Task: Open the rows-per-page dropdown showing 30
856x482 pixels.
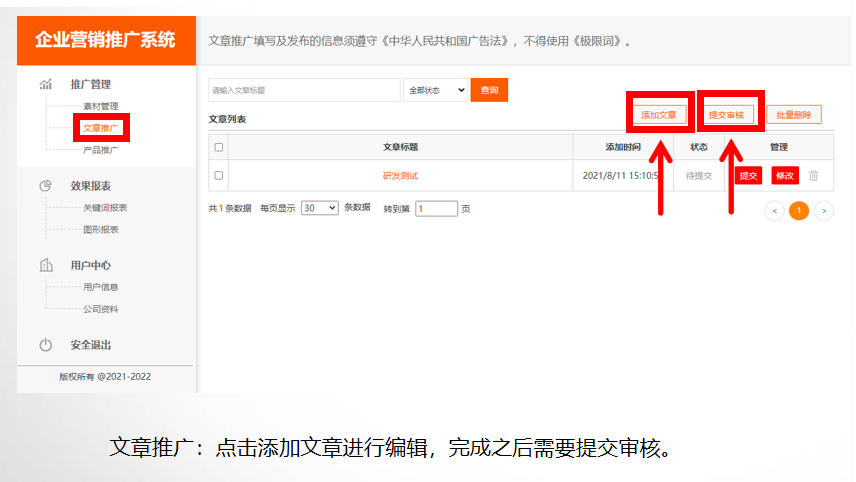Action: pyautogui.click(x=320, y=209)
